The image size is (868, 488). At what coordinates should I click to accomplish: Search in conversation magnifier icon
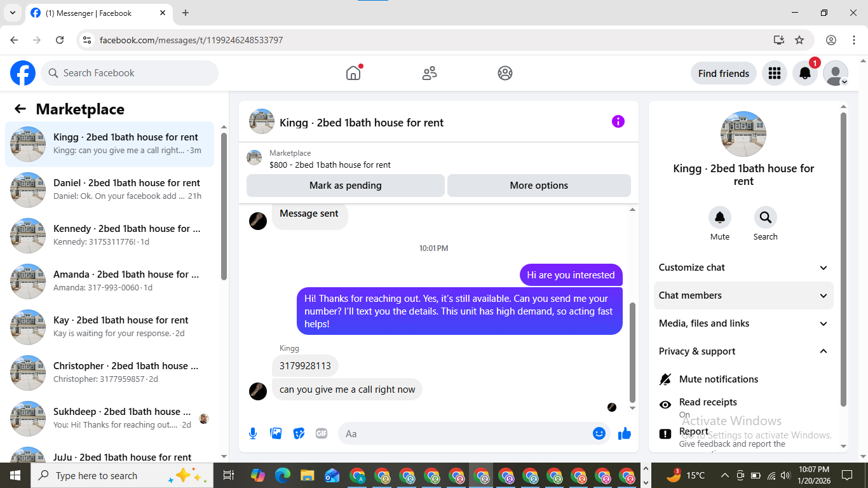click(766, 217)
